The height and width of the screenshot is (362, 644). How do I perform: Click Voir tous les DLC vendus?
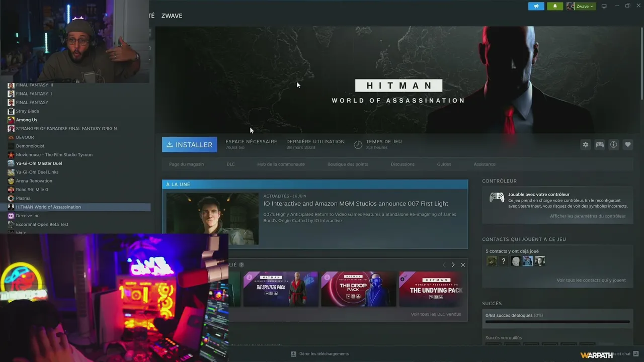click(x=436, y=314)
